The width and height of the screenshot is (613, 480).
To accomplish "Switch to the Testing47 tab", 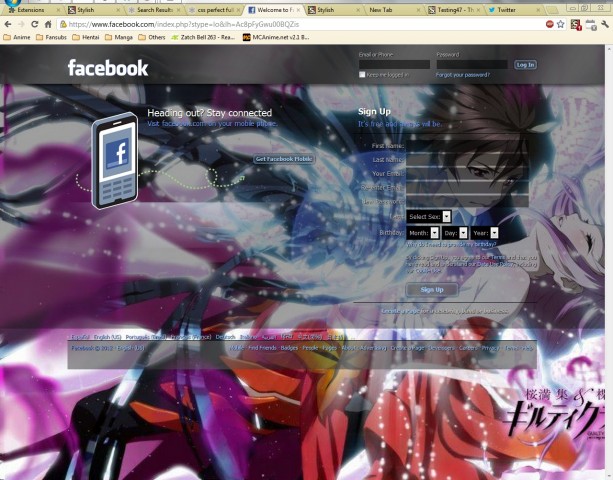I will pyautogui.click(x=455, y=10).
